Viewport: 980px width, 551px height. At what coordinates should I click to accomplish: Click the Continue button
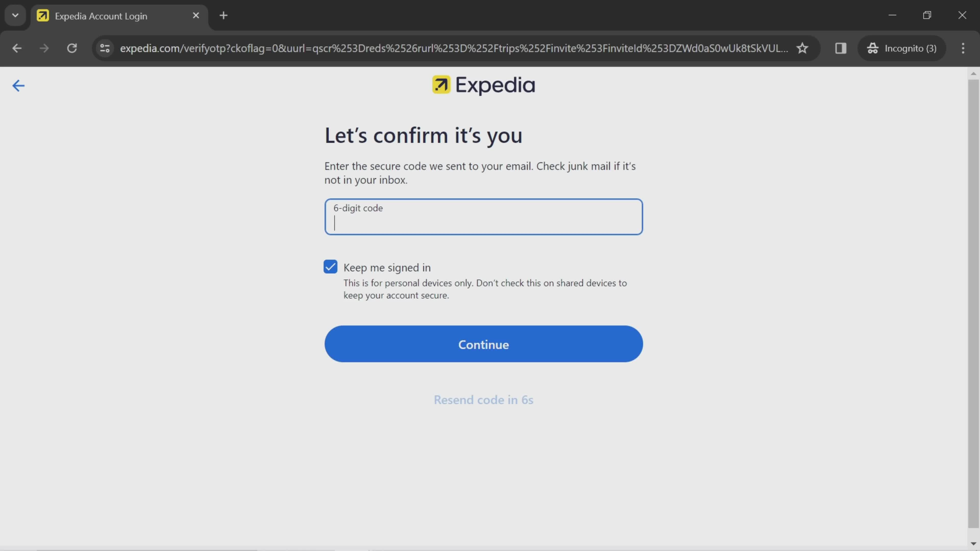click(x=484, y=344)
